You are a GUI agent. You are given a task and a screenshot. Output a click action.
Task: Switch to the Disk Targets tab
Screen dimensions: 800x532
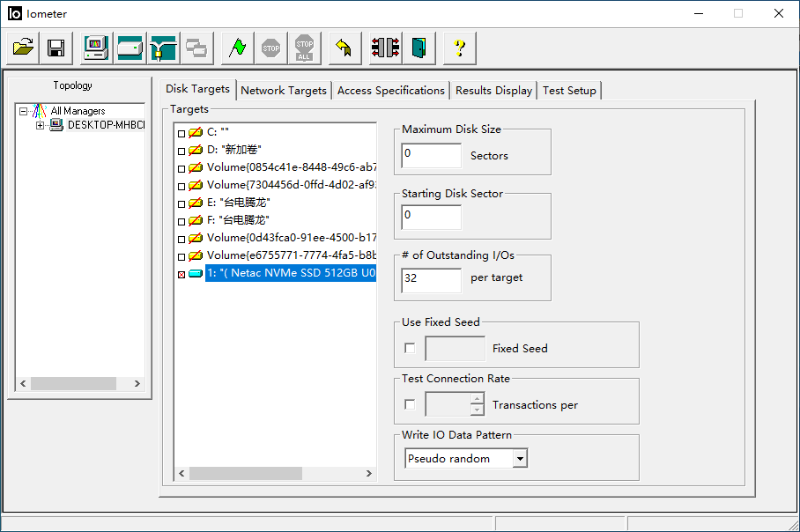tap(197, 89)
